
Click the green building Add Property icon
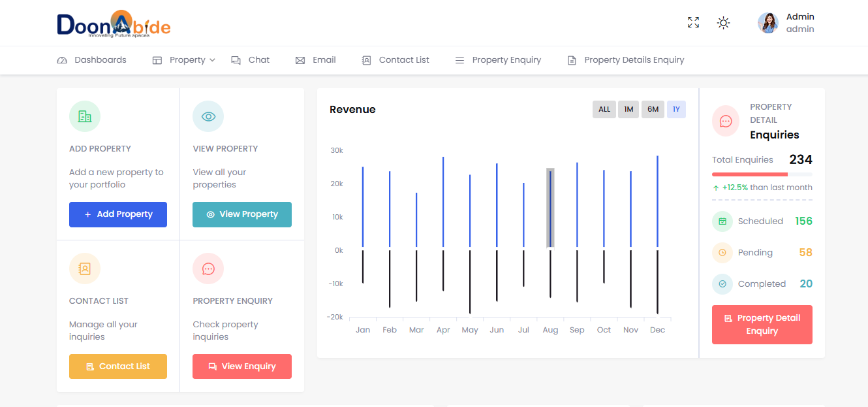coord(85,117)
